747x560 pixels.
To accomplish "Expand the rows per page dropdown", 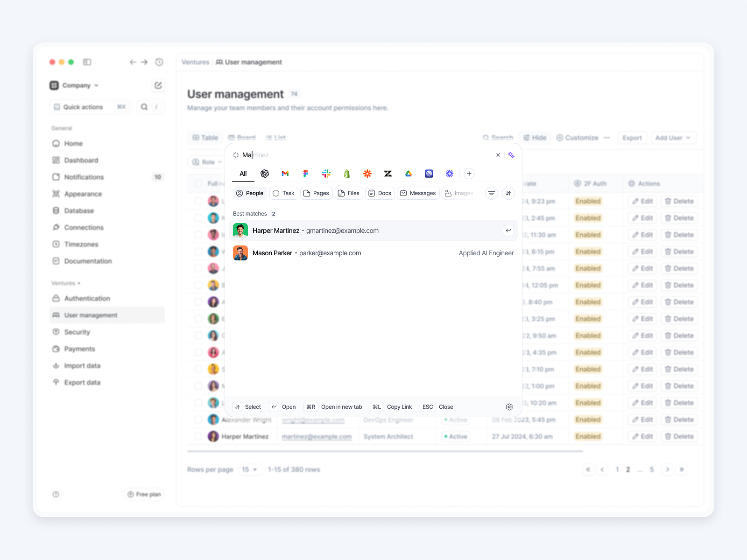I will point(250,469).
